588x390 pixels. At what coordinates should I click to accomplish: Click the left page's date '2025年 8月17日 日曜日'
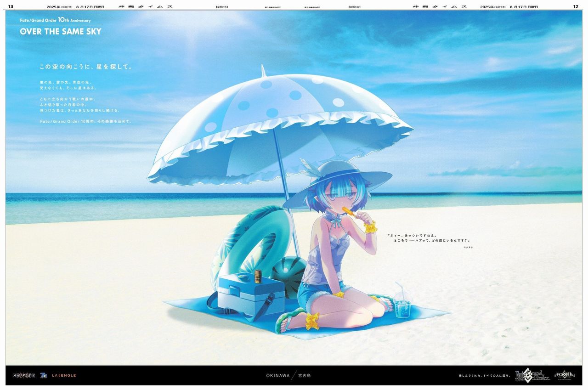point(76,7)
